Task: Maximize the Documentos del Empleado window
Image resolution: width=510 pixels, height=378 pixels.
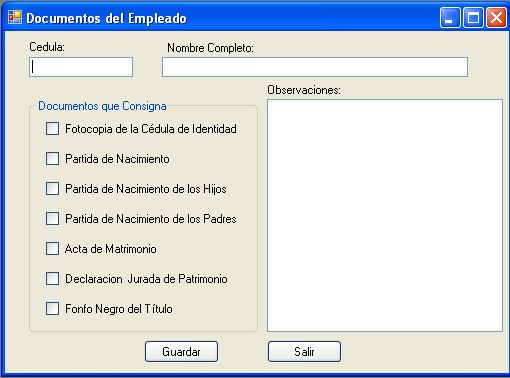Action: click(x=473, y=17)
